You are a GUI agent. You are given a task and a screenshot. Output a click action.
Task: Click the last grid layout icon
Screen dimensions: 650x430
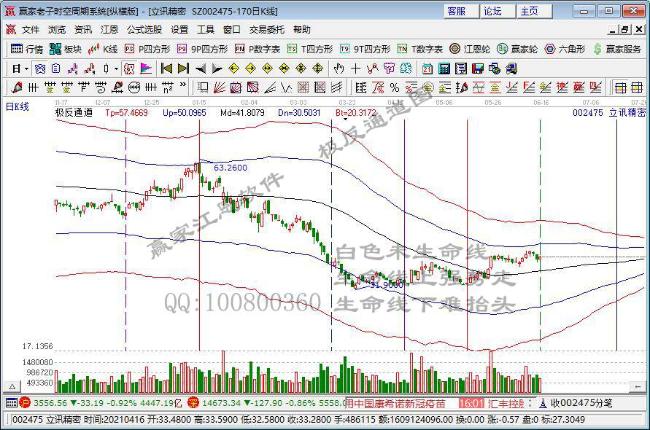tap(637, 87)
